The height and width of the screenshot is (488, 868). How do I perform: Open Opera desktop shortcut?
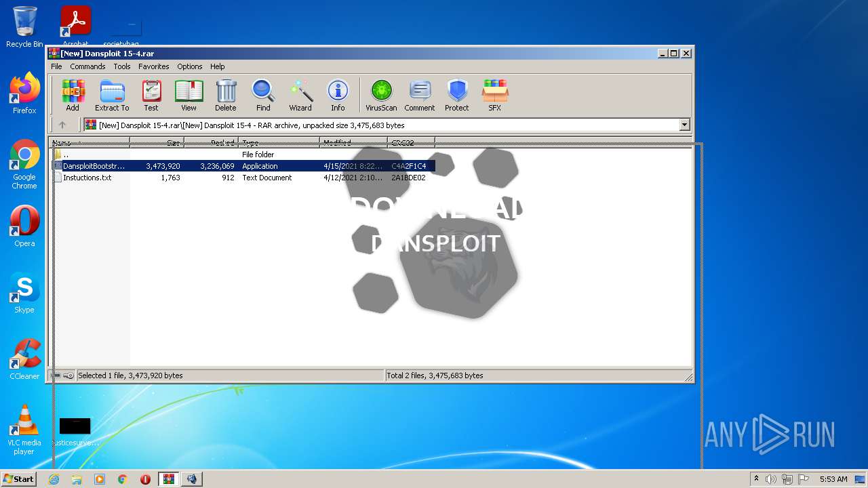(x=24, y=226)
